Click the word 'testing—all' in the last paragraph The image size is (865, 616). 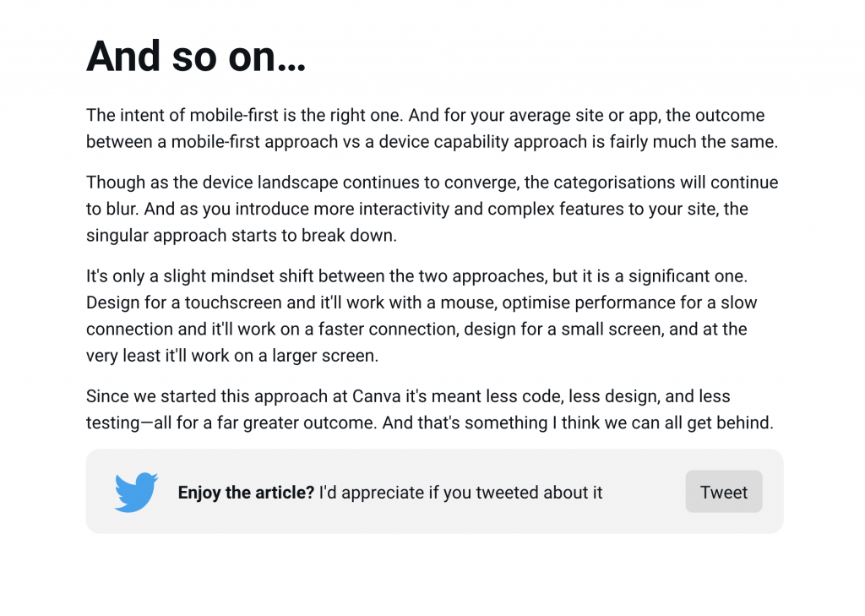(x=129, y=423)
